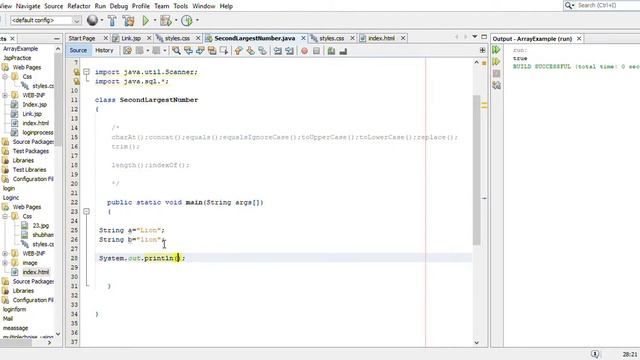Click Shift Line Left icon

(278, 51)
